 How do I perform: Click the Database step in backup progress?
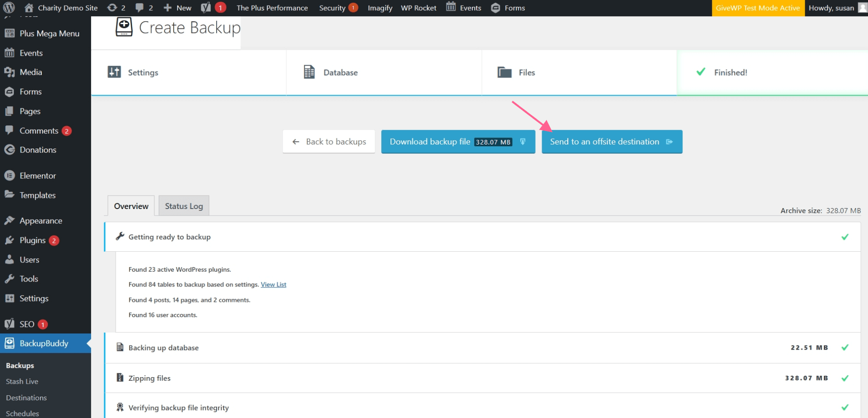pyautogui.click(x=384, y=72)
